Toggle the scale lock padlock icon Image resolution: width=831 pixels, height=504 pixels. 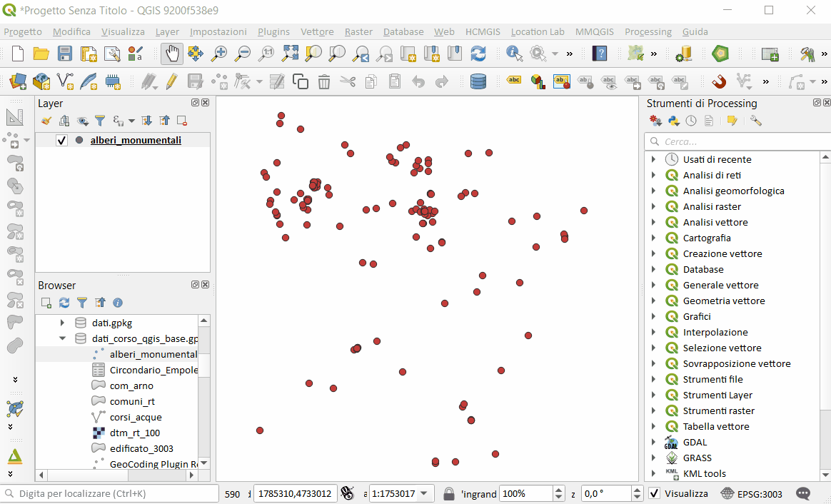click(449, 493)
